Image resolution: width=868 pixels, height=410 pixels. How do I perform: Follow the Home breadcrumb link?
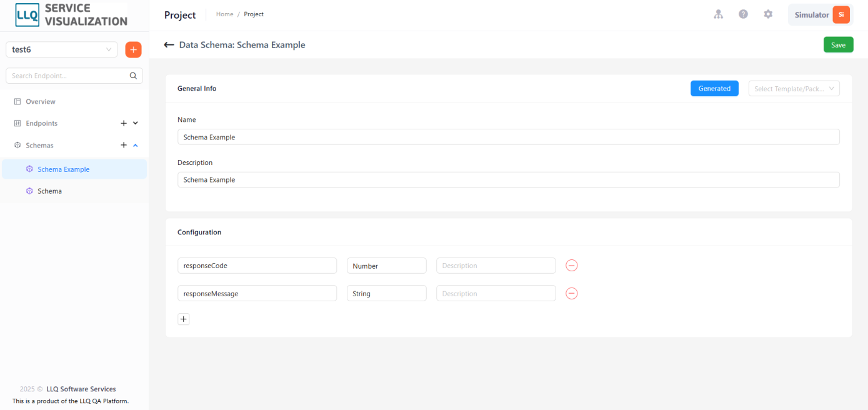(x=224, y=14)
